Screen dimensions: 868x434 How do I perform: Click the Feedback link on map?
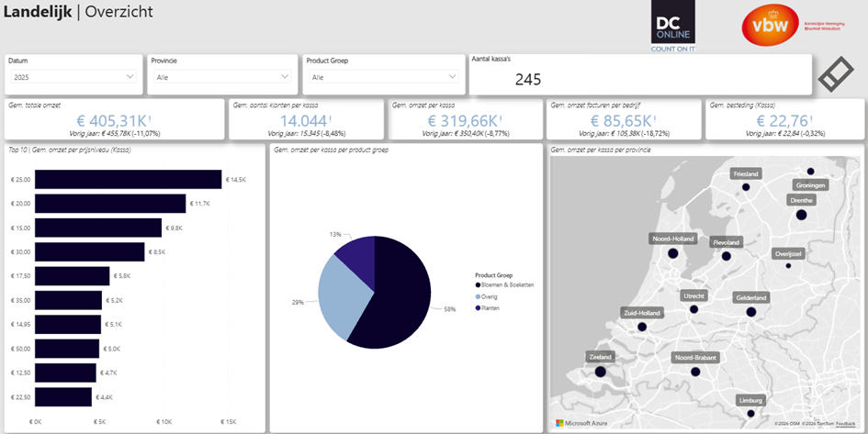coord(845,424)
